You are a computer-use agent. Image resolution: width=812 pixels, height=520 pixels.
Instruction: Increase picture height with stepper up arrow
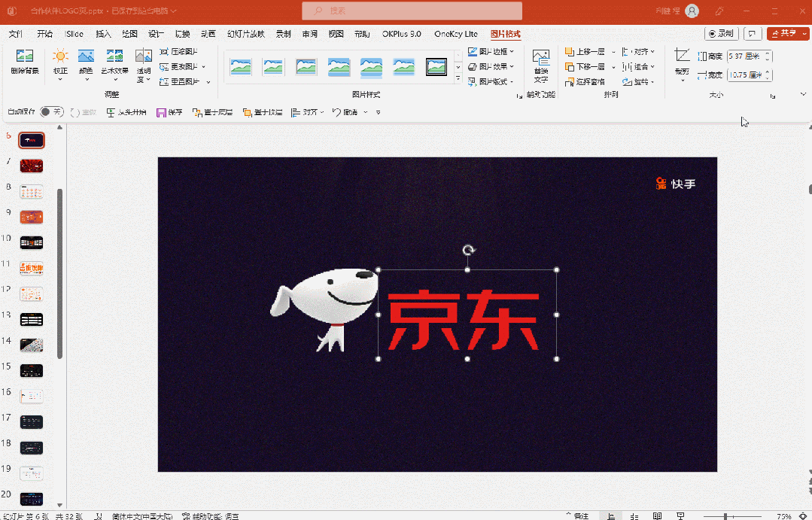(768, 53)
